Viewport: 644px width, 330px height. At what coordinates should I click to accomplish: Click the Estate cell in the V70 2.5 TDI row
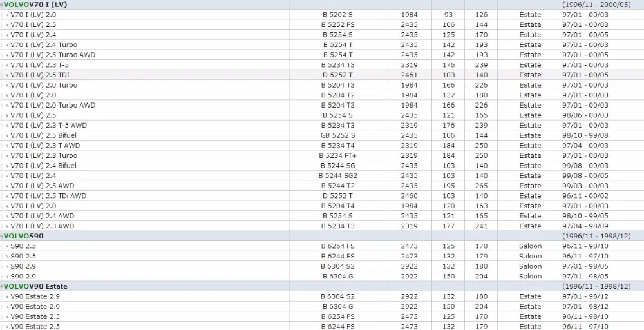pos(530,75)
